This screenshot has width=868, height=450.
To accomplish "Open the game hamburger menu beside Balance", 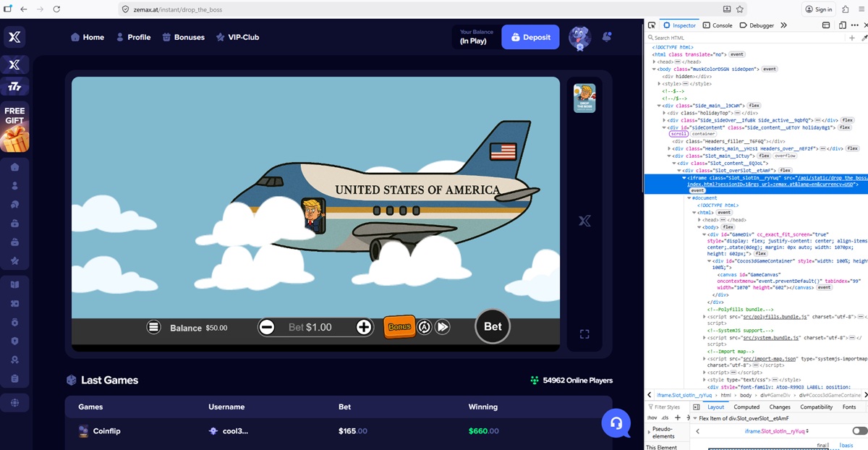I will [x=153, y=327].
